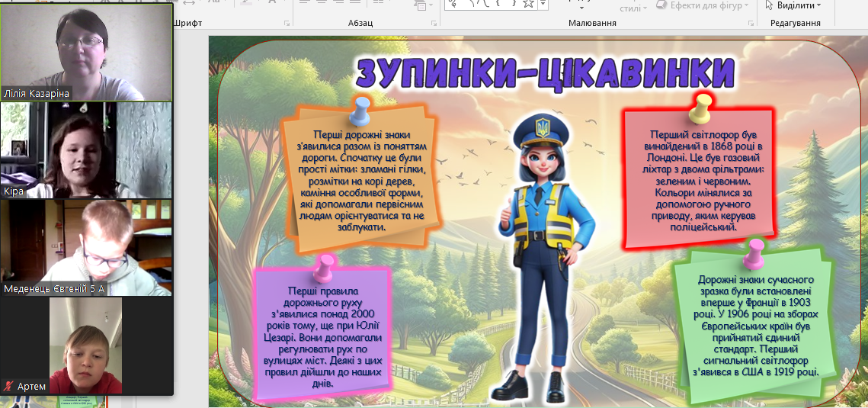
Task: Open the Шрифт group dialog launcher
Action: 287,23
